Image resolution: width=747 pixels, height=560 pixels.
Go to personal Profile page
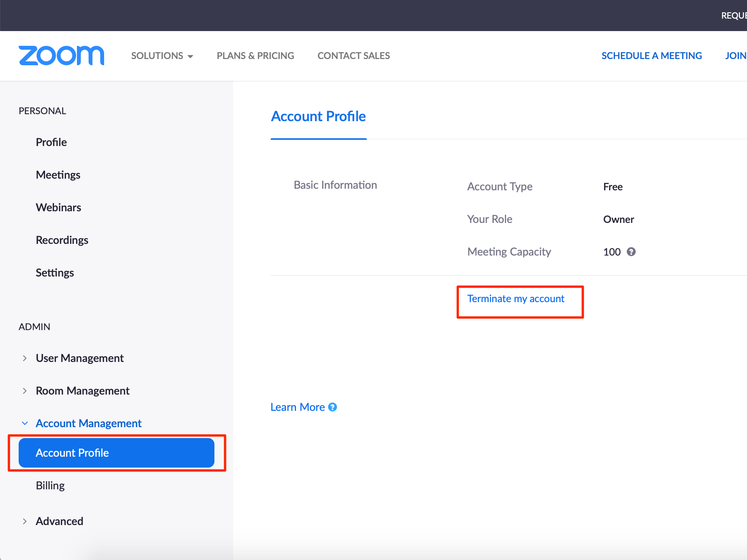pos(51,142)
